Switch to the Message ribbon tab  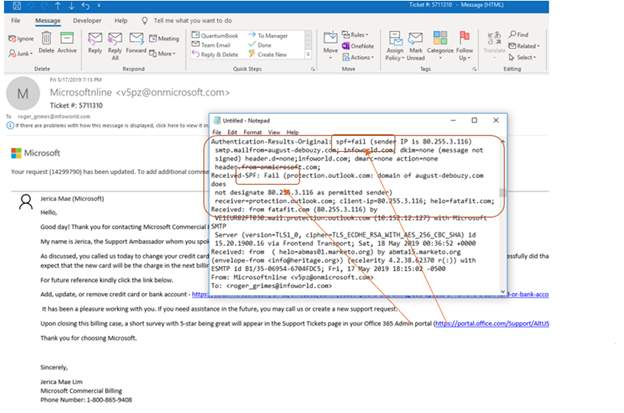coord(48,21)
